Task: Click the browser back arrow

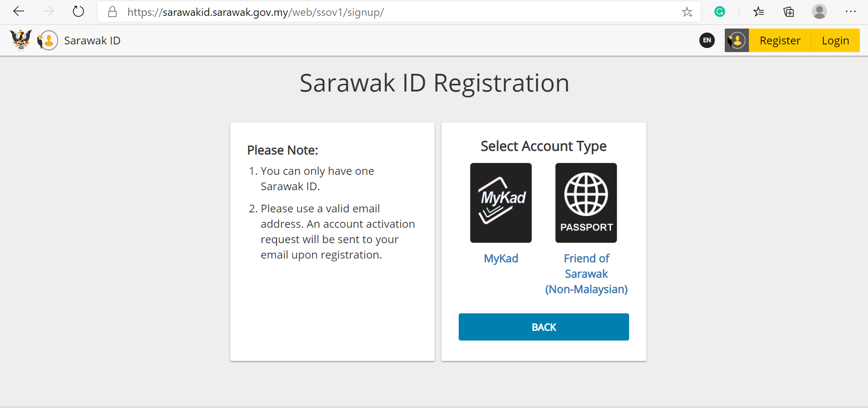Action: [x=19, y=12]
